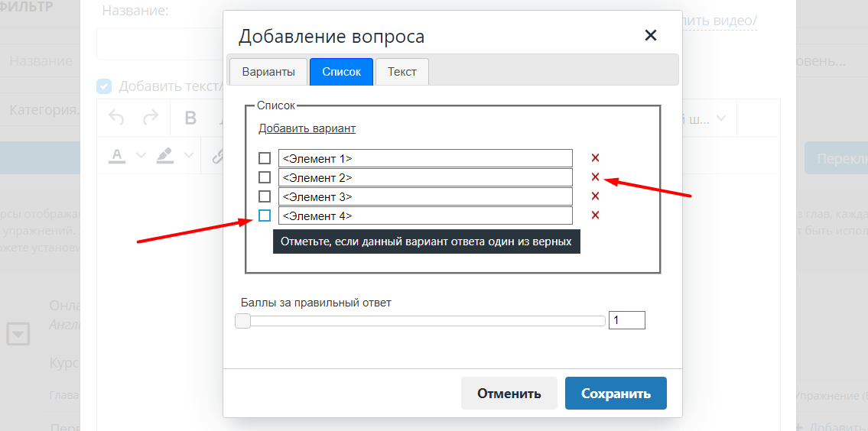Click the Сохранить button

616,394
